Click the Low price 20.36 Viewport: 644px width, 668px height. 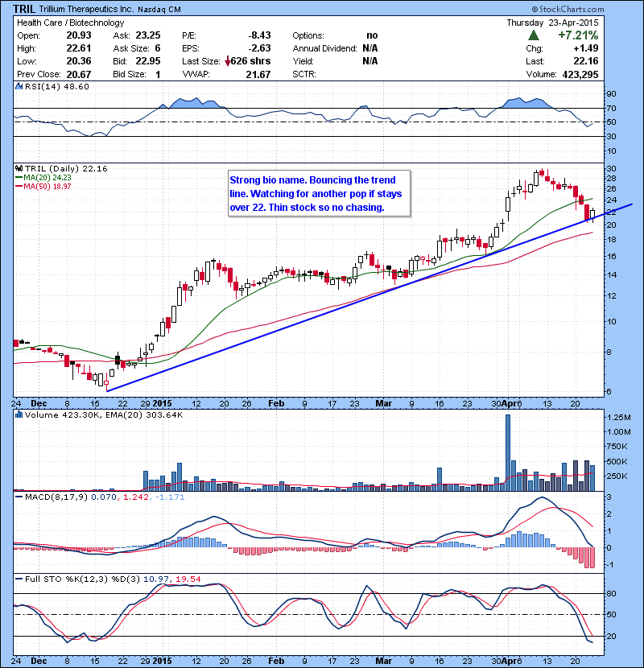79,61
